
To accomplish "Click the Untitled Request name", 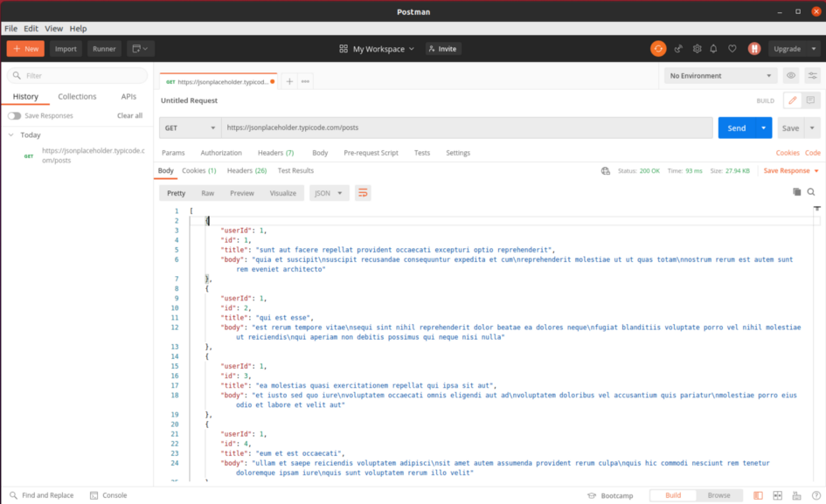I will (189, 100).
